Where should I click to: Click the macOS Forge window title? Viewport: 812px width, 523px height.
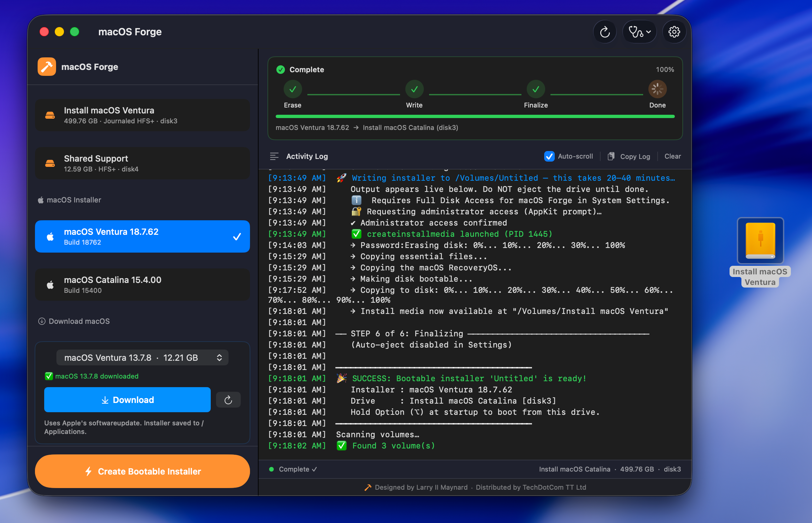pos(130,32)
